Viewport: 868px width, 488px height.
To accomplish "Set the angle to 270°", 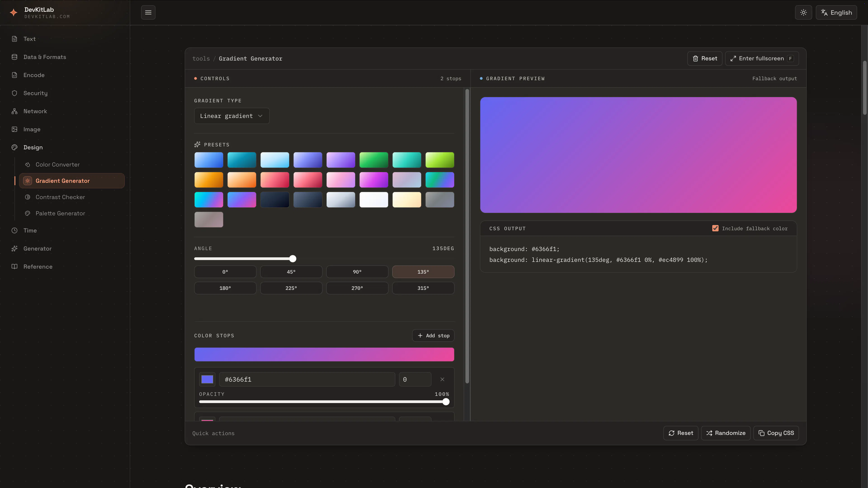I will [357, 288].
